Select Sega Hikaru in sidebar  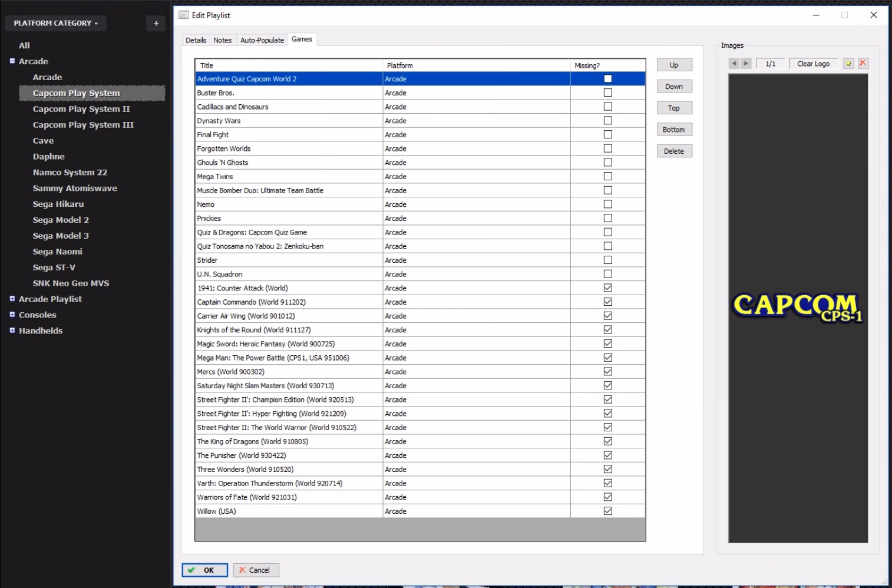point(58,204)
